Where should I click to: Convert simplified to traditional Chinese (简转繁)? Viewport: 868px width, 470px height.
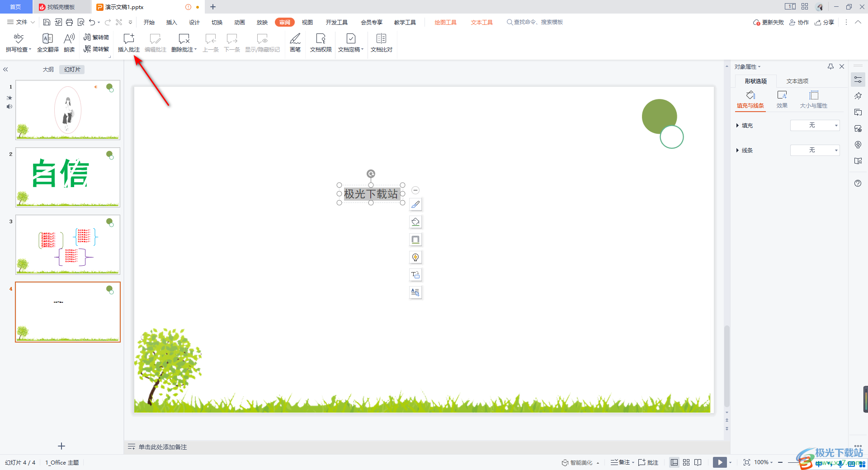click(96, 49)
